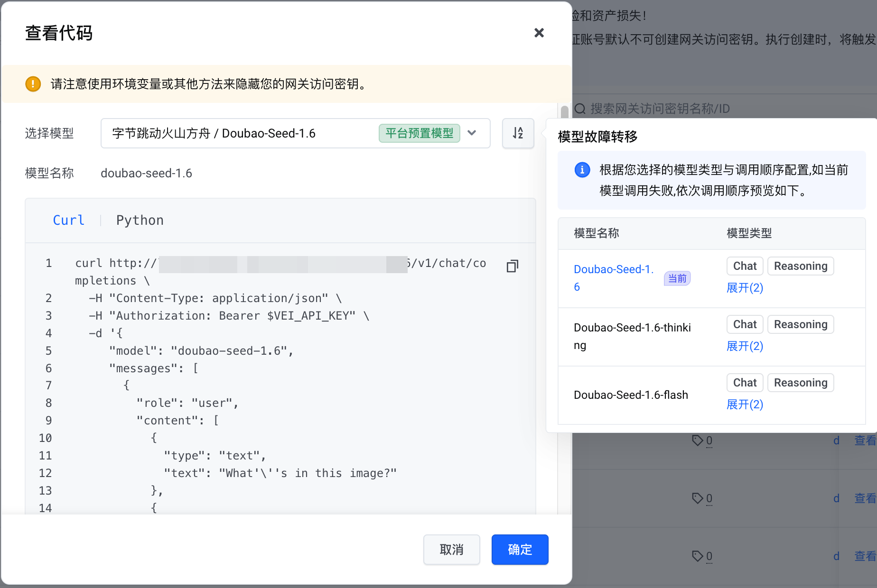
Task: Click the copy code icon
Action: [x=512, y=266]
